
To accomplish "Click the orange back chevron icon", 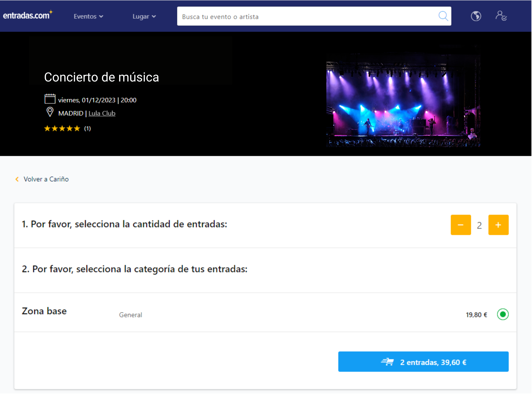I will coord(17,179).
